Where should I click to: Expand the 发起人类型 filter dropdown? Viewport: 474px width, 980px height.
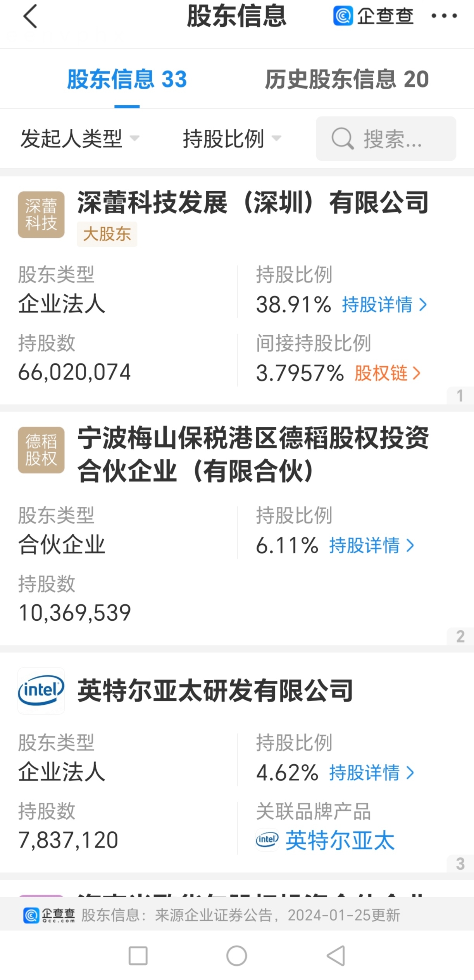coord(79,139)
